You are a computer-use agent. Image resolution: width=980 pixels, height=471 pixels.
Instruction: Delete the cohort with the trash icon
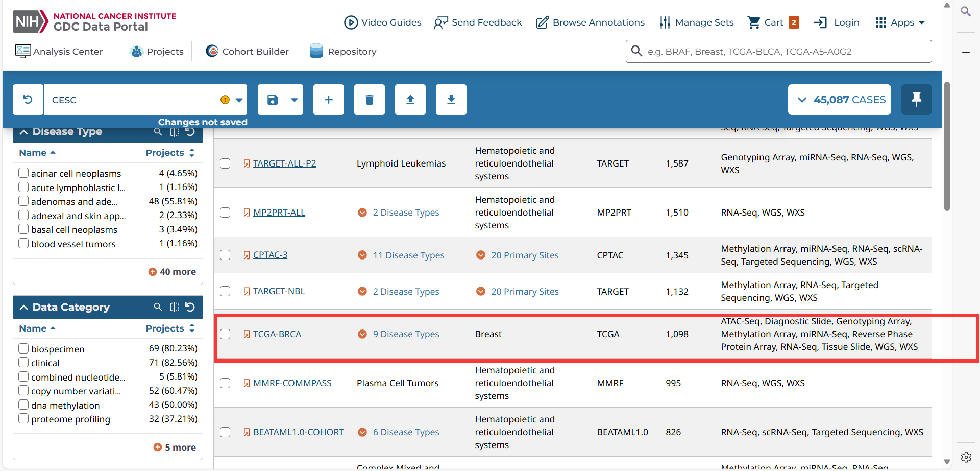point(370,100)
